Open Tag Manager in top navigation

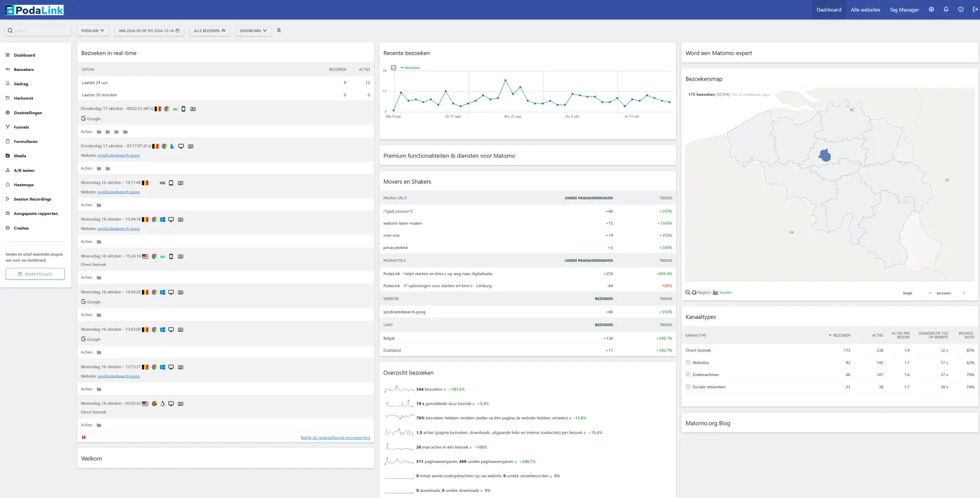point(904,10)
